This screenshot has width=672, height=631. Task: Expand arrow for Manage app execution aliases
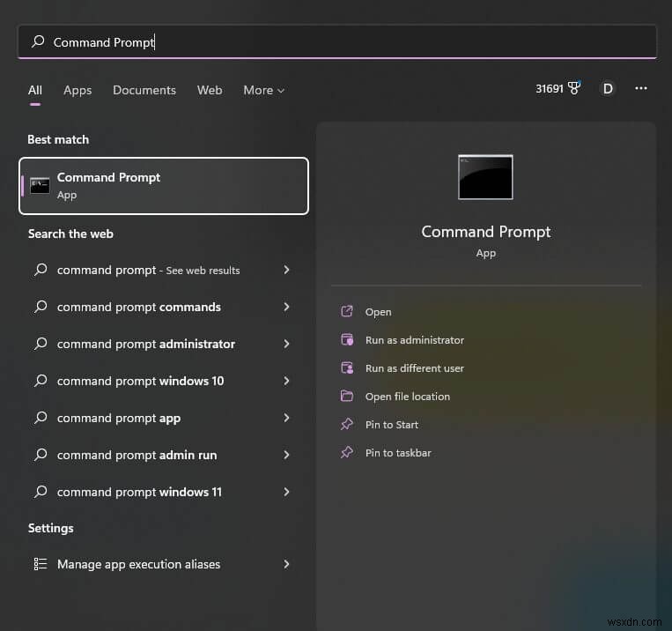[287, 564]
